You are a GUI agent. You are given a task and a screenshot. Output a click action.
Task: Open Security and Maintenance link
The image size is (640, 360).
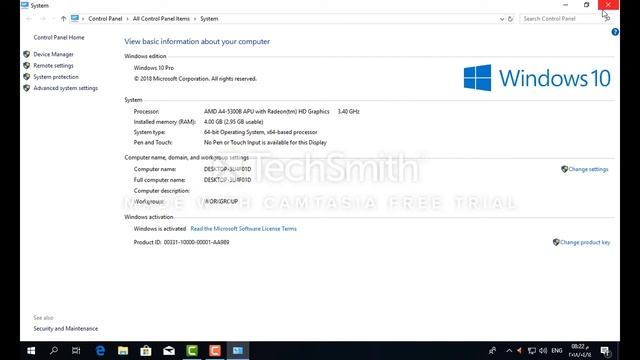(x=66, y=329)
